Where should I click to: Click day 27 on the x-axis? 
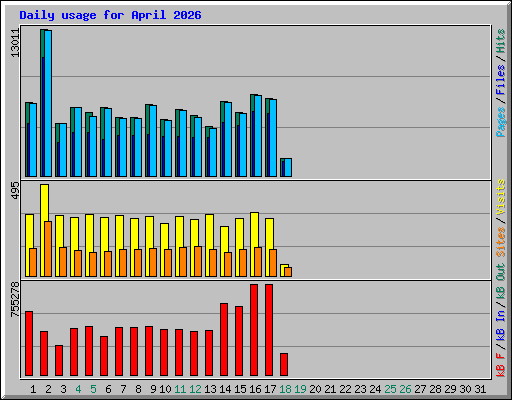coord(420,389)
